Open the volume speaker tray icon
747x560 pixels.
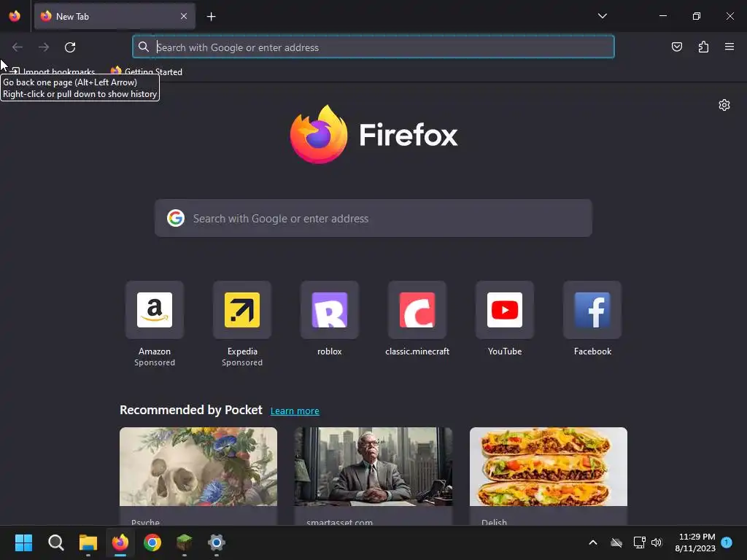coord(657,542)
